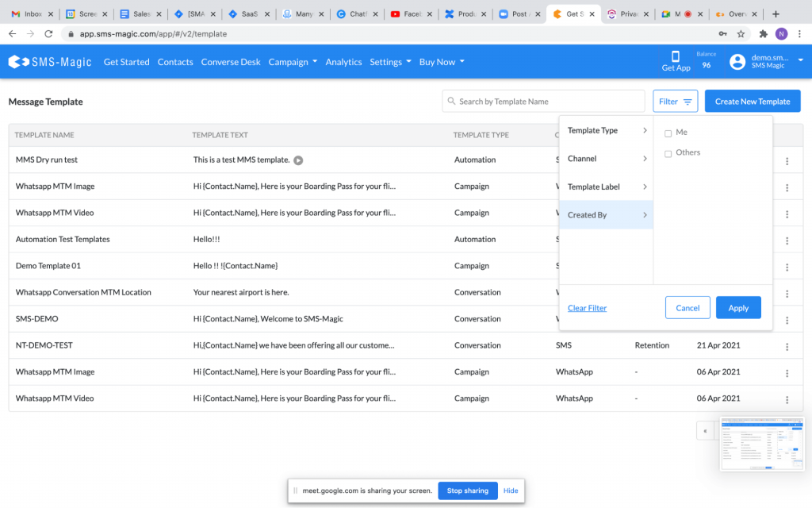Click Clear Filter link

[587, 308]
